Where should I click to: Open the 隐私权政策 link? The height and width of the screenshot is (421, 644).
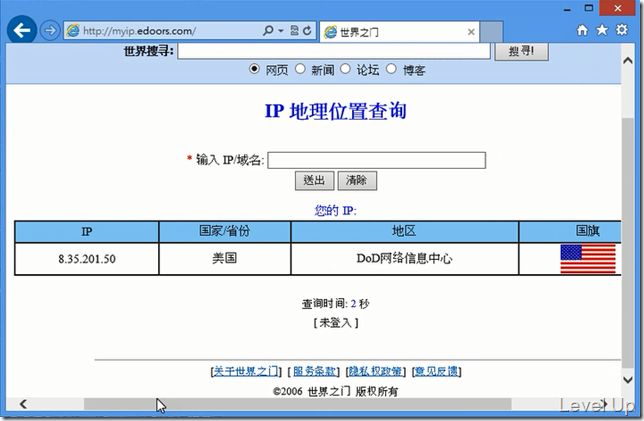375,371
